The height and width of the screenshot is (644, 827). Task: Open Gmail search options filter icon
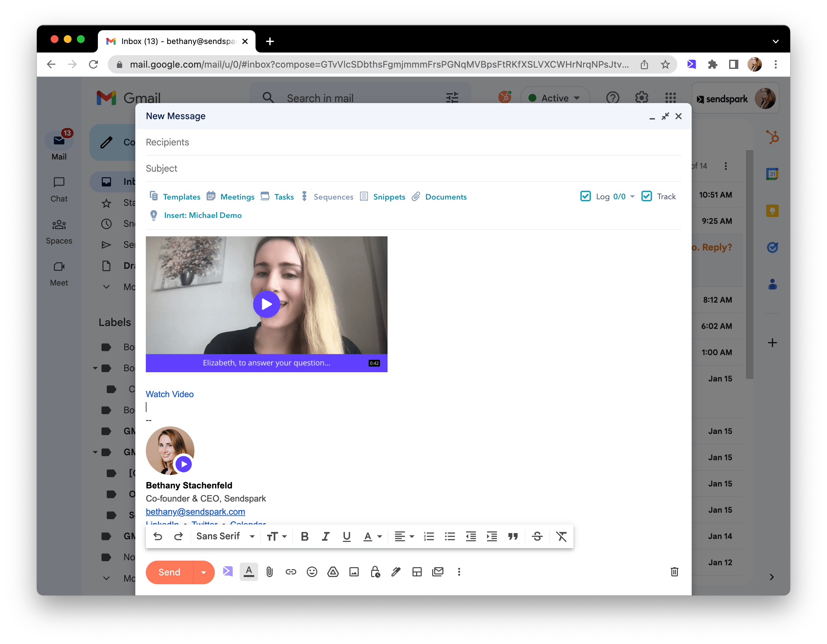[452, 97]
